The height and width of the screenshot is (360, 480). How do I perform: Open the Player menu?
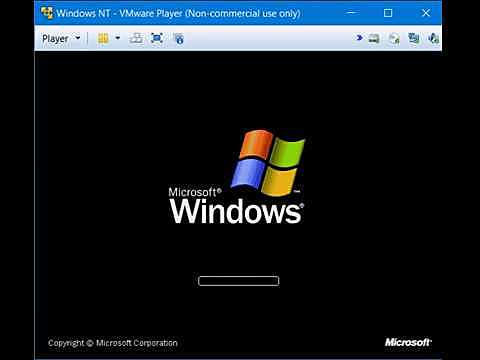pyautogui.click(x=61, y=39)
